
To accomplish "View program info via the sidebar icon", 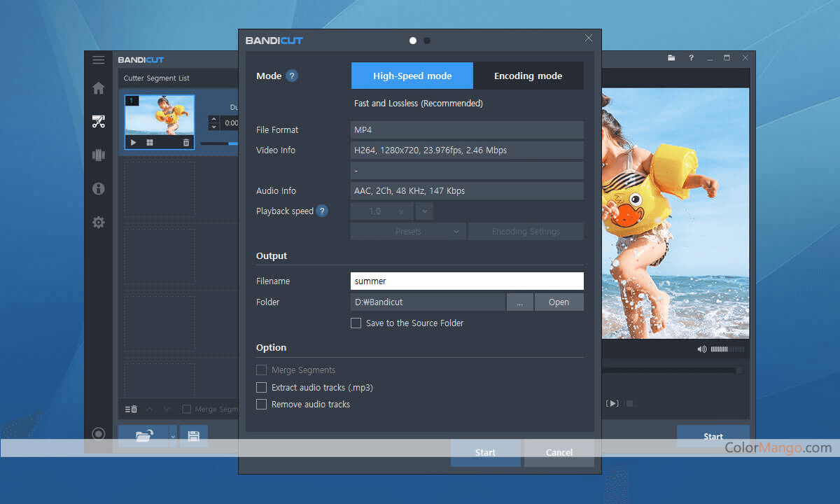I will tap(98, 189).
